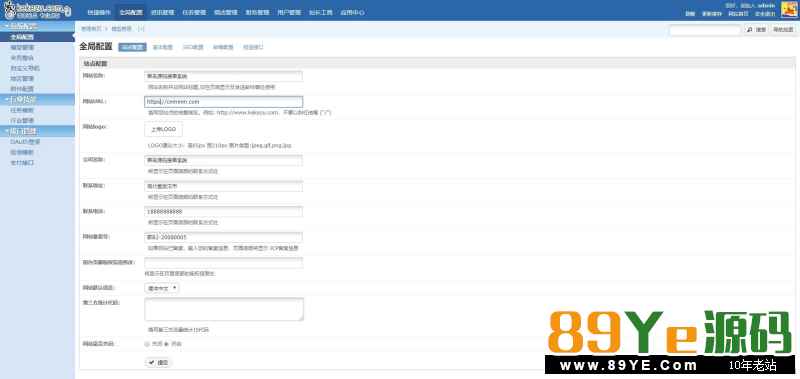This screenshot has width=800, height=379.
Task: Open 全局配置 in the top navigation
Action: tap(131, 12)
